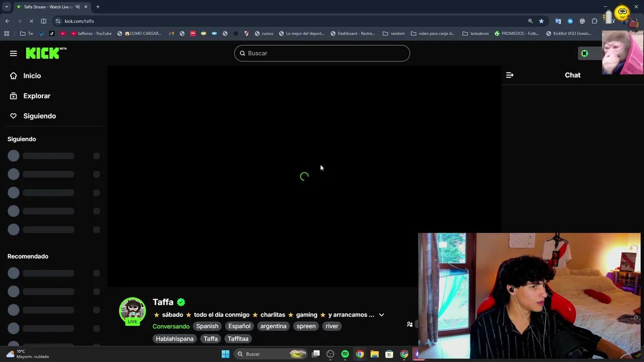Image resolution: width=644 pixels, height=362 pixels.
Task: Unmute the tab's muted speaker icon
Action: click(x=77, y=7)
